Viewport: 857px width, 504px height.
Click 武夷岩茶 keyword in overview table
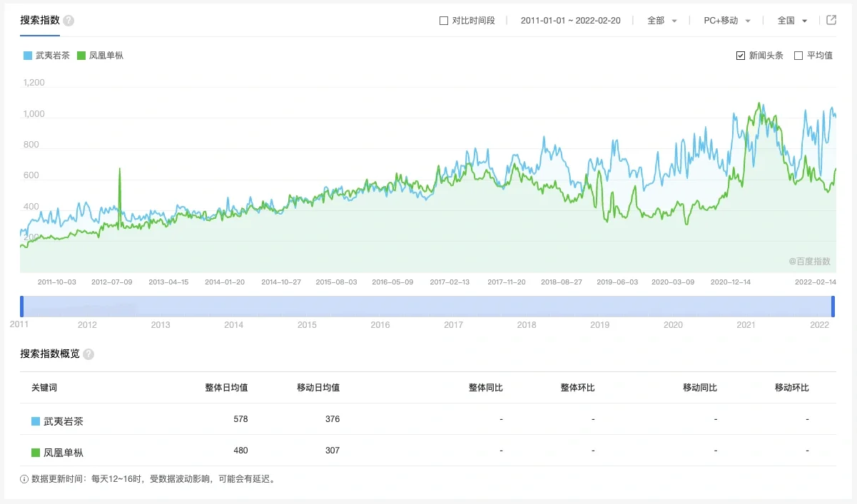(64, 421)
